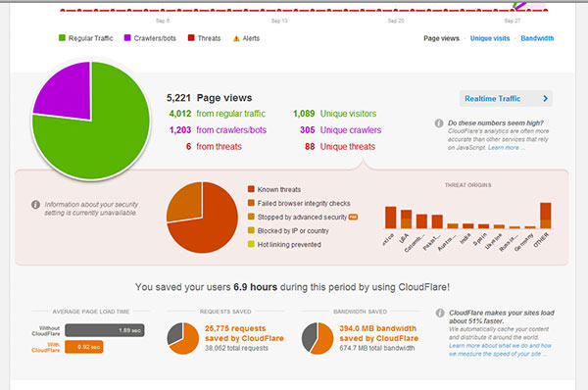Screen dimensions: 588x390
Task: Click the Bandwidth Saved pie chart
Action: point(318,338)
